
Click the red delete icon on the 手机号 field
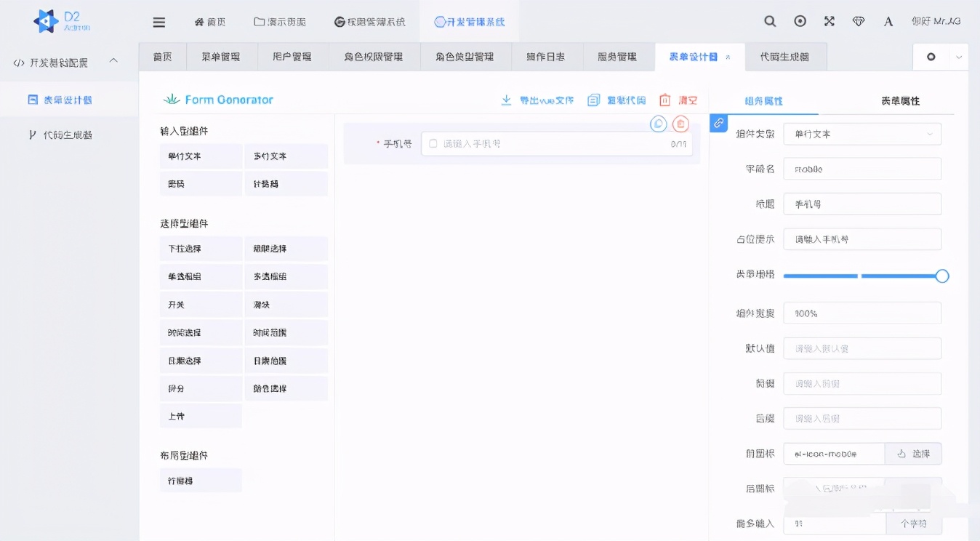pyautogui.click(x=680, y=124)
